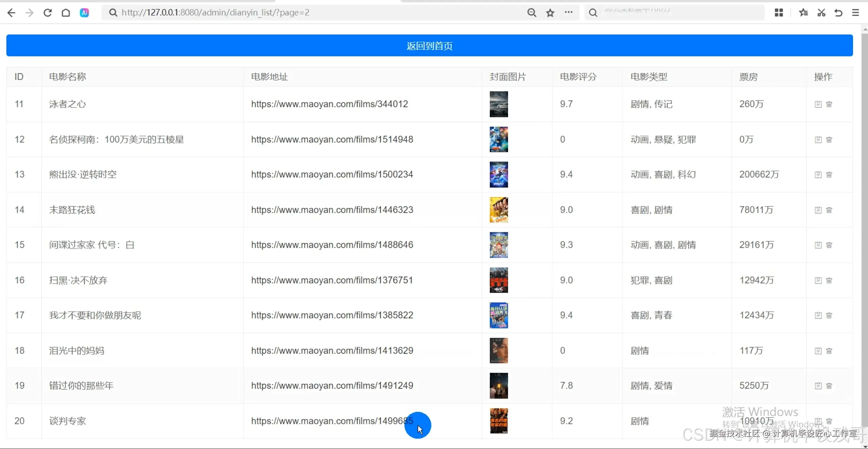
Task: Click the trash icon for row 16
Action: 829,280
